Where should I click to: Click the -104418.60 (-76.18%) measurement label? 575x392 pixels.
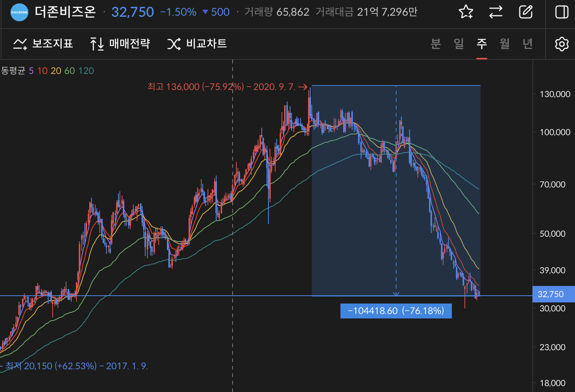[396, 311]
